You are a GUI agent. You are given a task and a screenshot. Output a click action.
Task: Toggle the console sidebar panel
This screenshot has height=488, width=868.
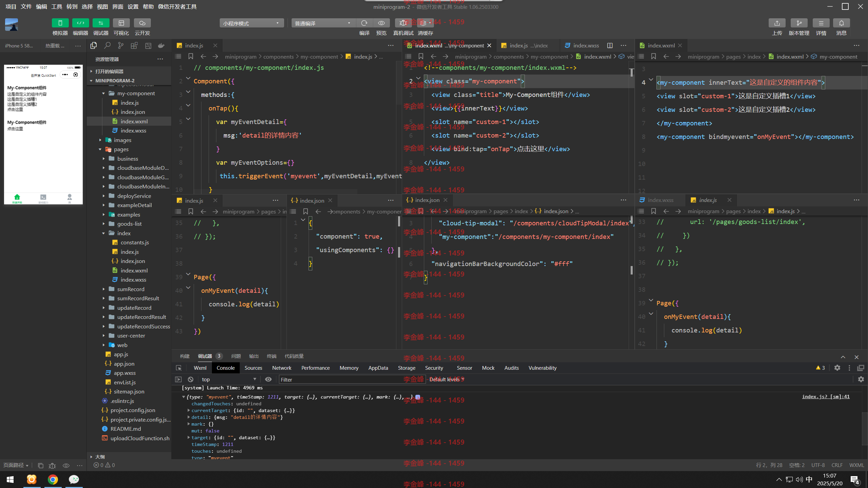[178, 379]
